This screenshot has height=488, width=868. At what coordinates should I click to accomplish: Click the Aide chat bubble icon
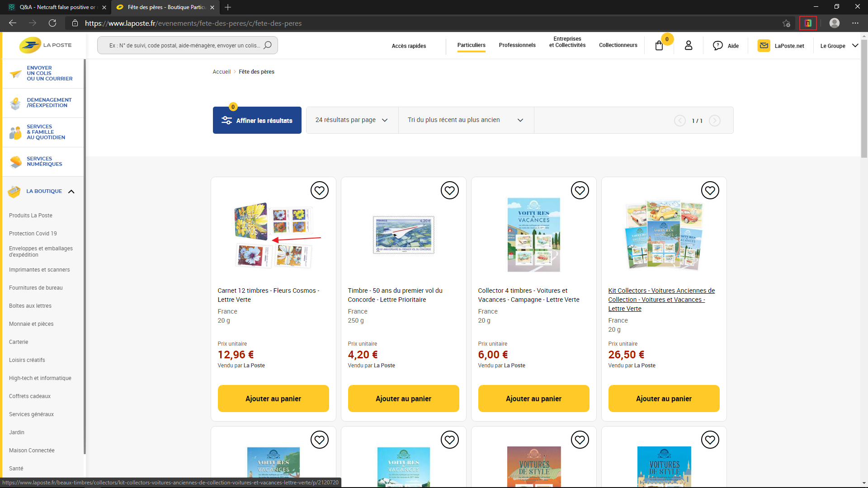click(x=718, y=46)
